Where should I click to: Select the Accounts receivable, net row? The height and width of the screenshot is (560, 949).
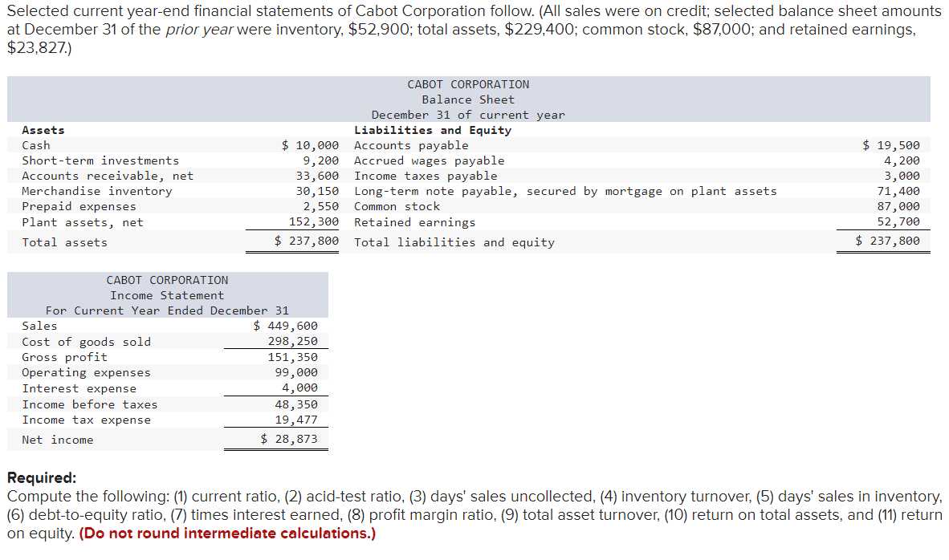click(x=93, y=176)
